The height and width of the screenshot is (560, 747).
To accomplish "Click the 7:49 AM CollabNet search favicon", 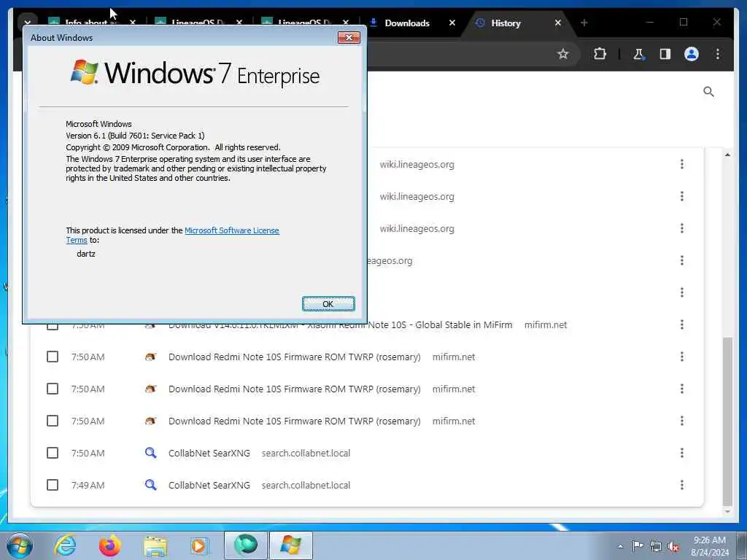I will [x=150, y=485].
